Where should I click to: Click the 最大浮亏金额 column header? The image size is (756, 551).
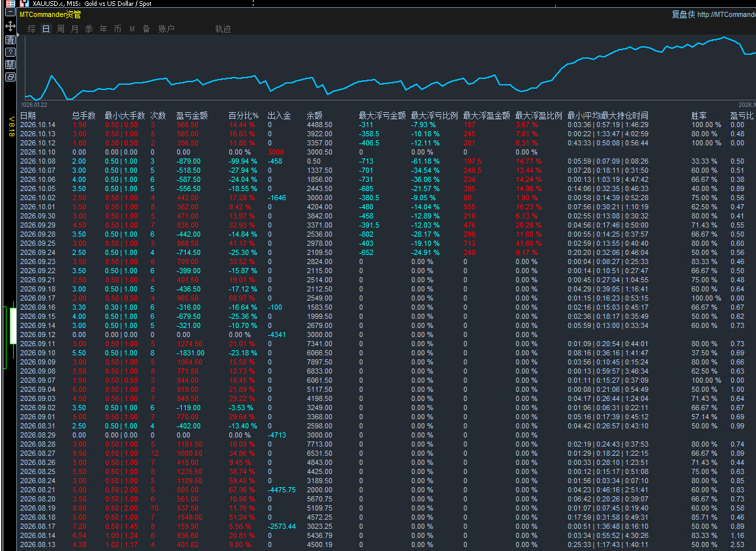[383, 115]
